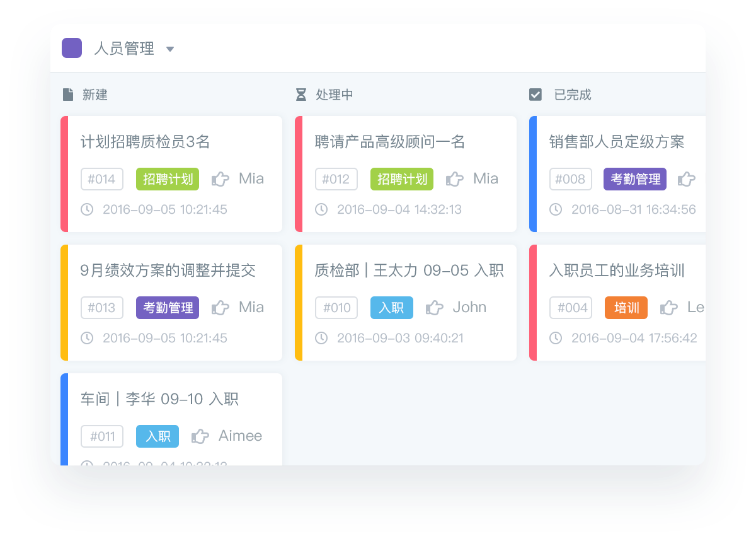756x541 pixels.
Task: Click the purple 人员管理 project square icon
Action: [72, 48]
